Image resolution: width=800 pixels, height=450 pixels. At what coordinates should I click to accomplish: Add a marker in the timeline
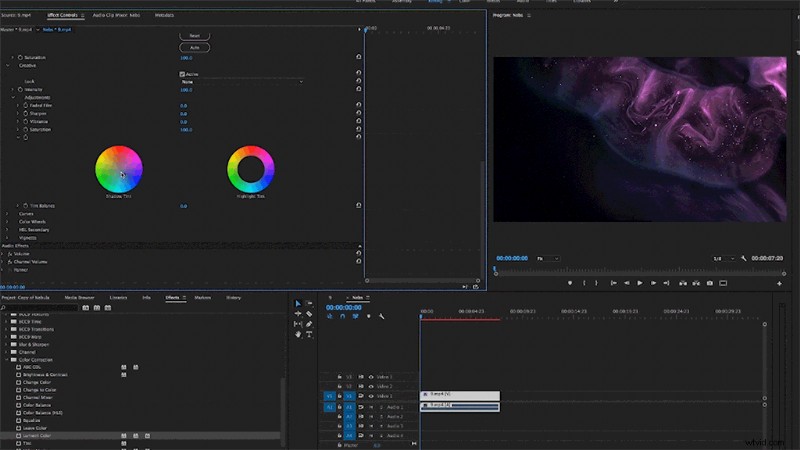pyautogui.click(x=368, y=316)
